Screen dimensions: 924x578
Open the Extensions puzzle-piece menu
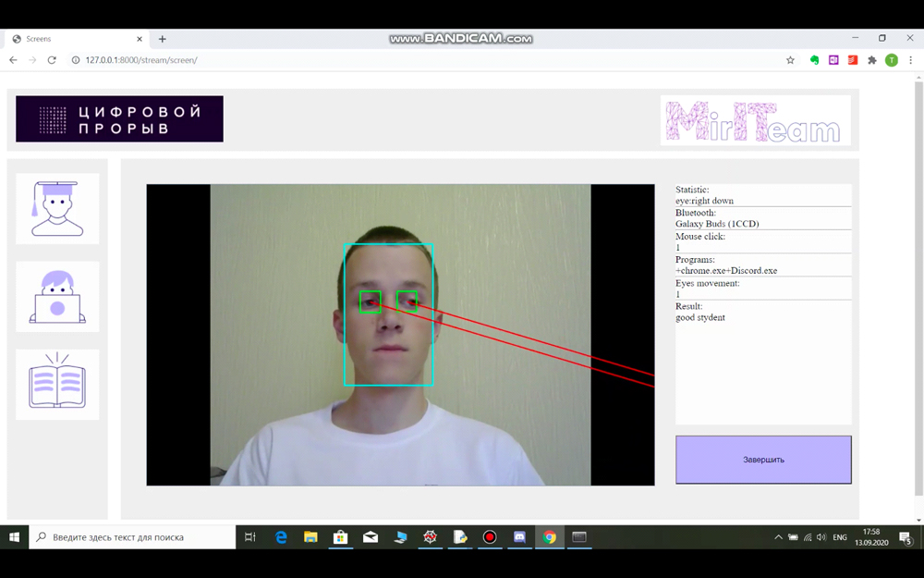872,60
